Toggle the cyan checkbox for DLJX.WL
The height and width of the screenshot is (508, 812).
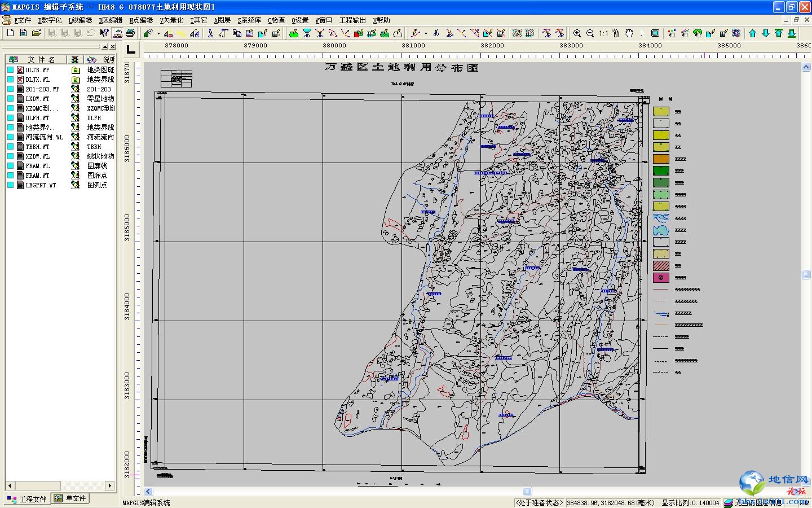click(10, 80)
